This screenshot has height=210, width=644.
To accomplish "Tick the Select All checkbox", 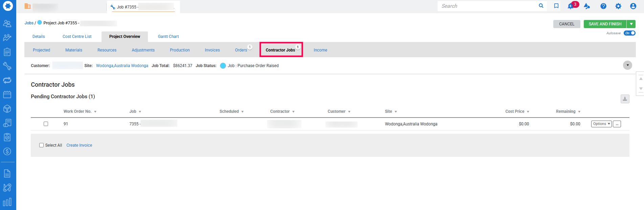I will pyautogui.click(x=42, y=145).
